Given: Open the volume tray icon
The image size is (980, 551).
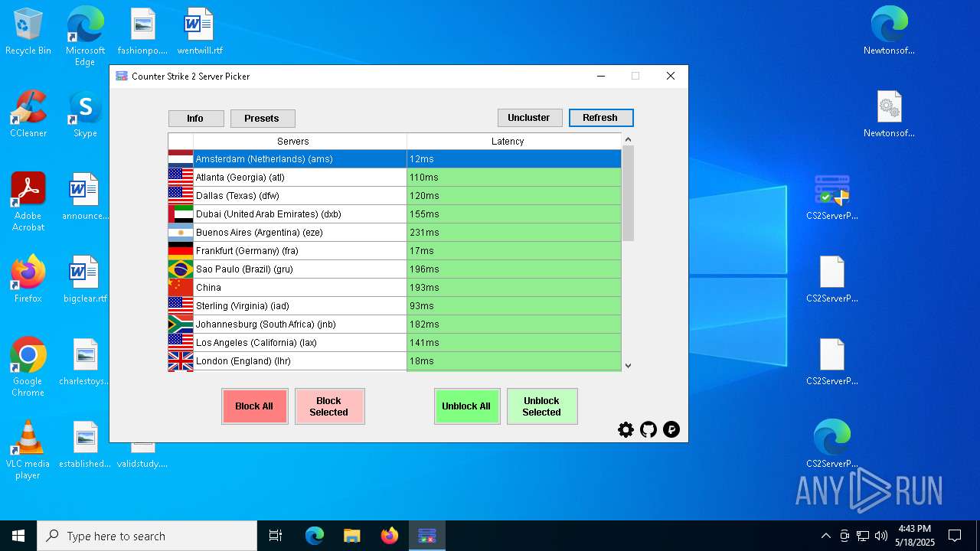Looking at the screenshot, I should (881, 536).
